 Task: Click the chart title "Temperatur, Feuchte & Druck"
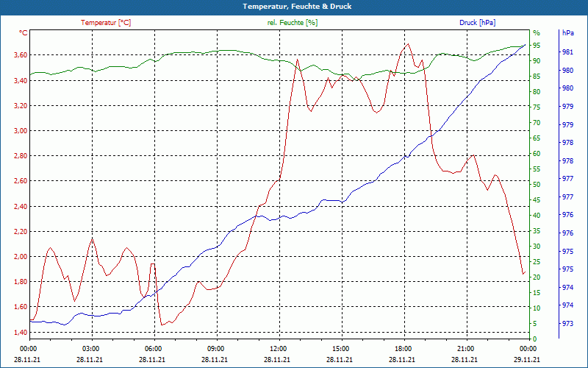click(x=297, y=7)
